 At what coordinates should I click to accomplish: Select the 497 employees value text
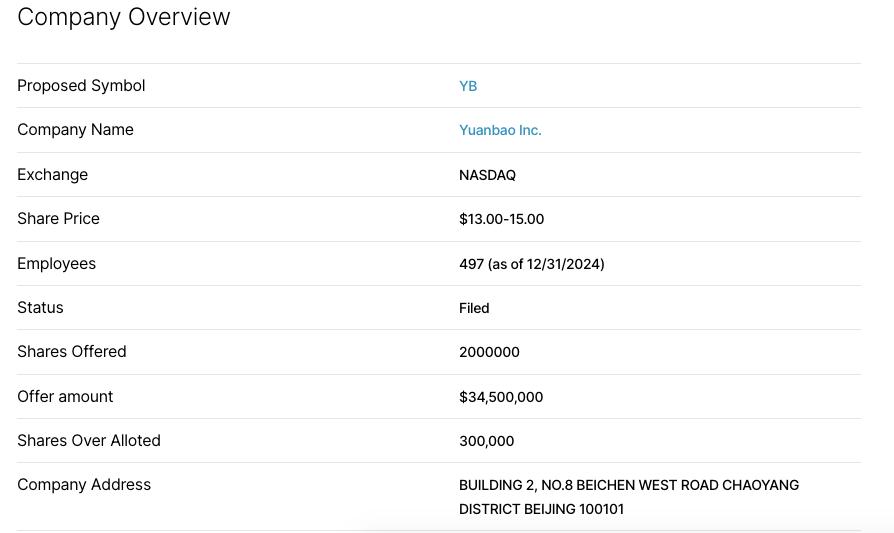(531, 264)
